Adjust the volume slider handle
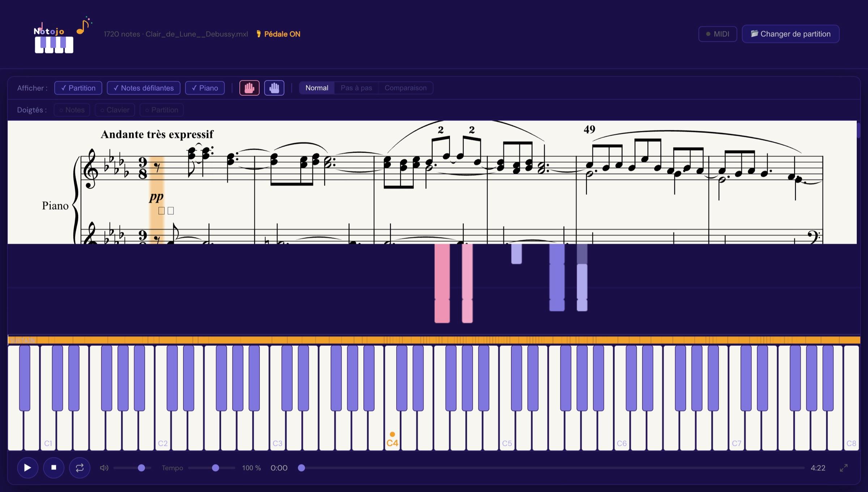The height and width of the screenshot is (492, 868). point(141,468)
